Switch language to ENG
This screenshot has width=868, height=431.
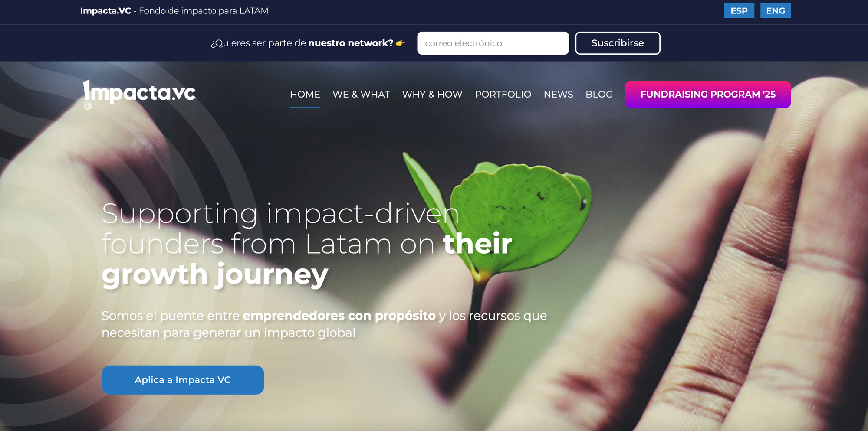tap(776, 11)
